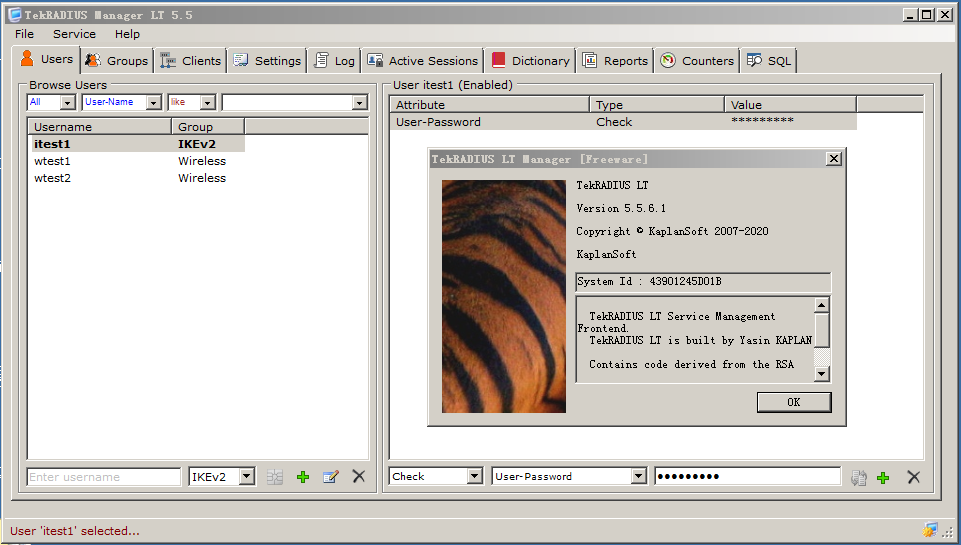This screenshot has width=961, height=545.
Task: Click the Check type cell
Action: [x=613, y=122]
